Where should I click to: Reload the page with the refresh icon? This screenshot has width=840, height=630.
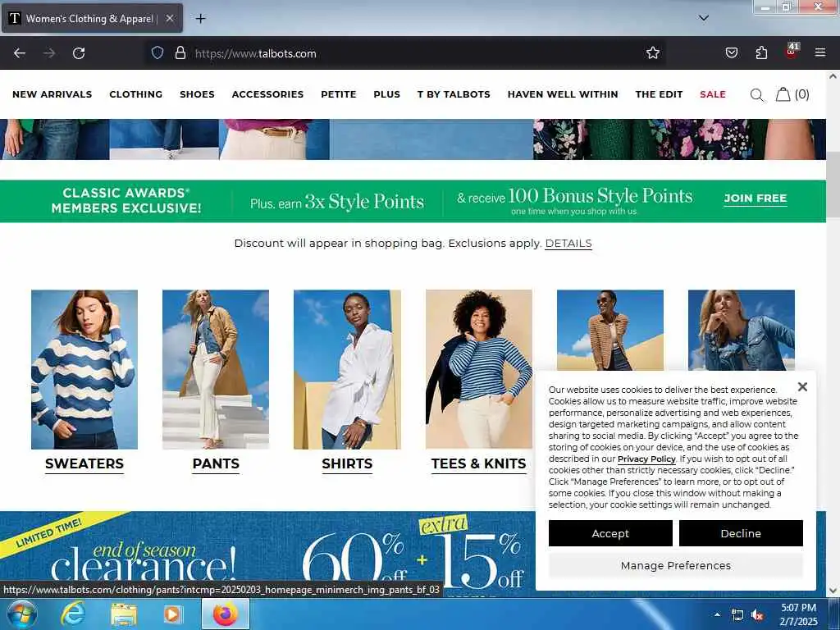[x=79, y=53]
